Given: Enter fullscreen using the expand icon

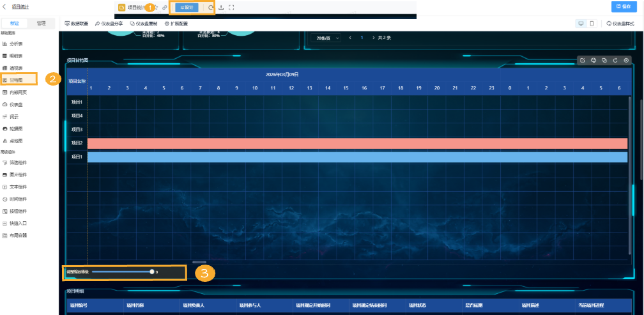Looking at the screenshot, I should pyautogui.click(x=231, y=8).
